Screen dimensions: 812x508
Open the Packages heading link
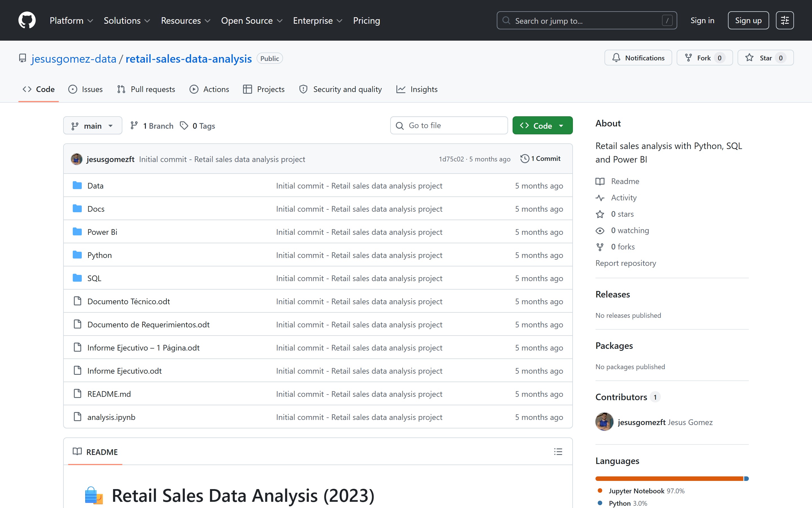click(x=614, y=346)
